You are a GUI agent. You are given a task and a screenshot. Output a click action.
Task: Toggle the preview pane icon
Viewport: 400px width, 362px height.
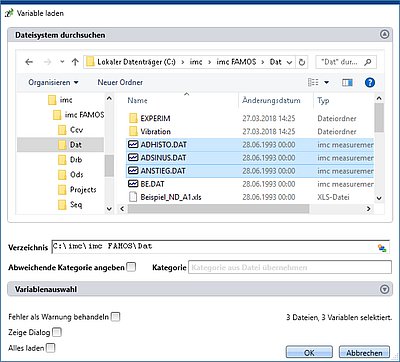tap(347, 82)
